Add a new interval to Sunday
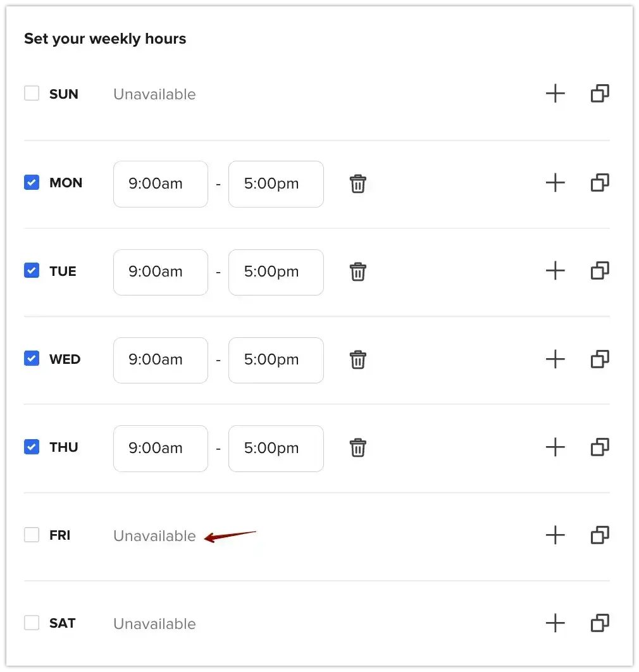 [x=555, y=93]
